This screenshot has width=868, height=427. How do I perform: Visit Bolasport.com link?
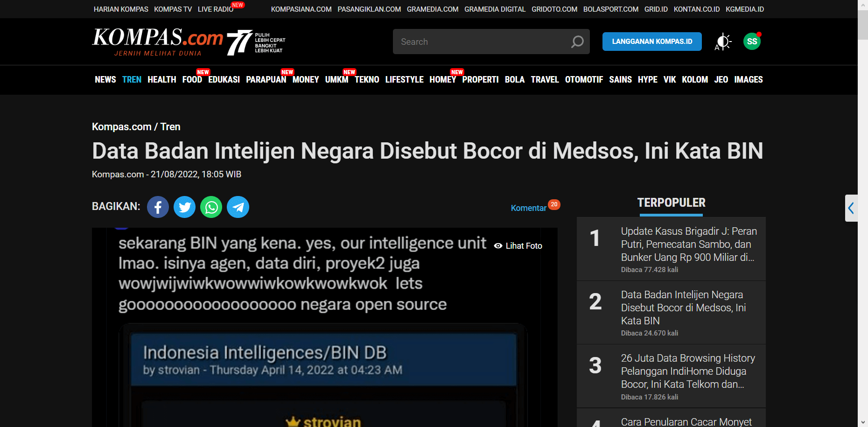611,9
